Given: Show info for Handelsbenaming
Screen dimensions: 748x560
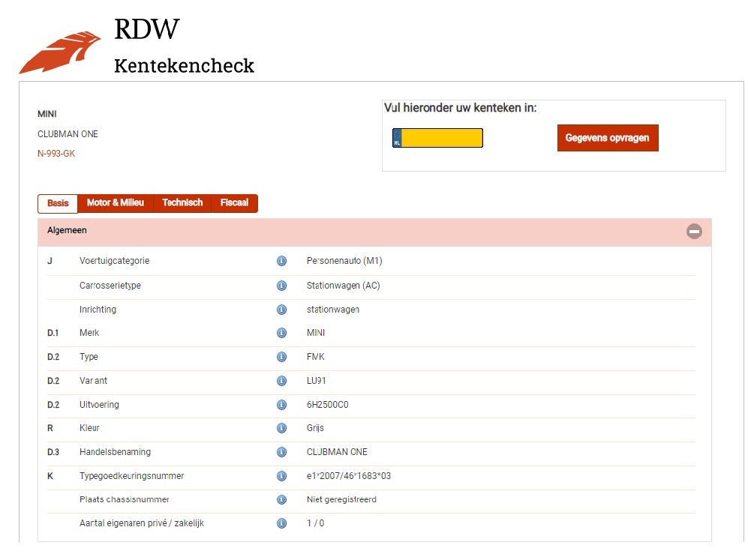Looking at the screenshot, I should (281, 452).
